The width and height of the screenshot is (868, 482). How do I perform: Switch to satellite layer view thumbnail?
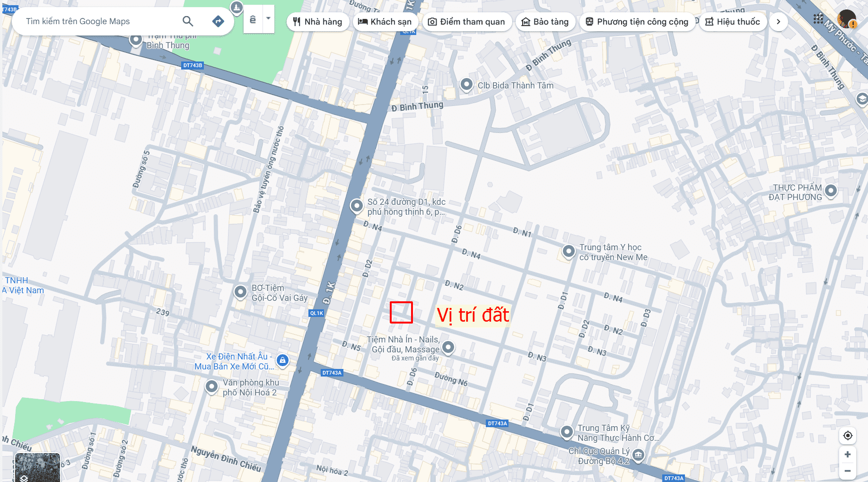point(37,467)
